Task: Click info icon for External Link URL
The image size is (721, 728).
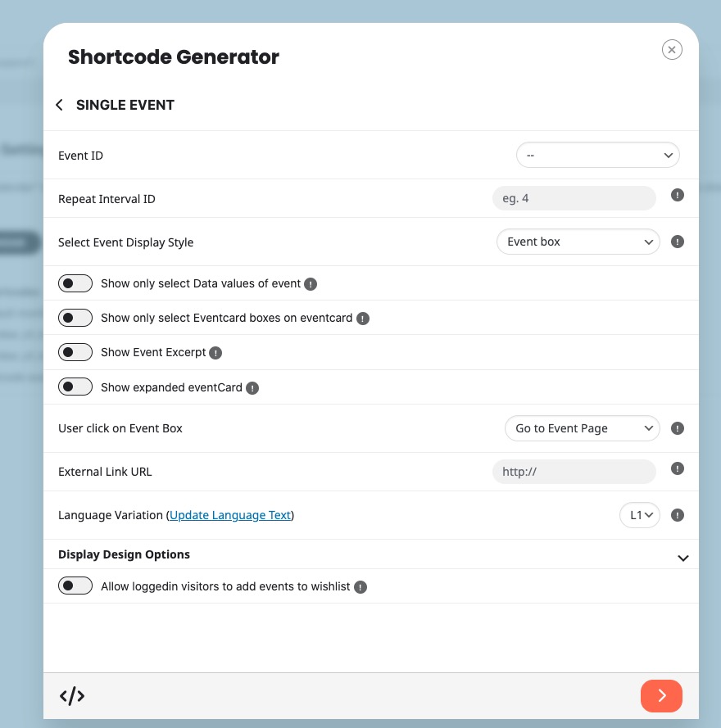Action: (678, 468)
